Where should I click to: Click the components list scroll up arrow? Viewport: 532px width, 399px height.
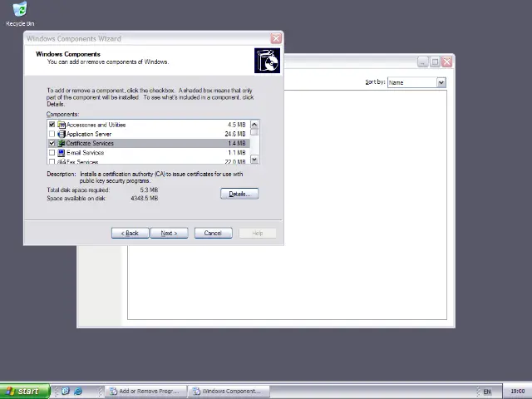coord(254,124)
